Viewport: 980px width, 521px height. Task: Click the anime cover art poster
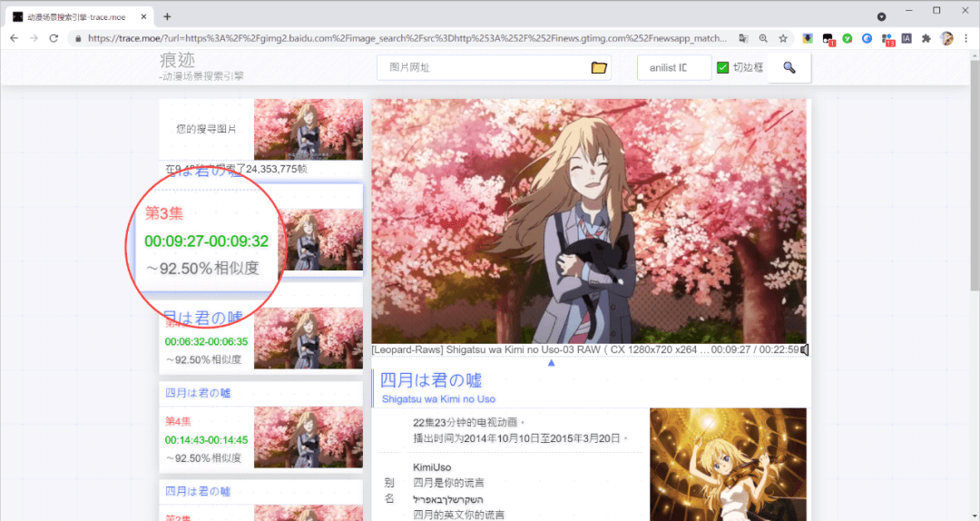728,464
